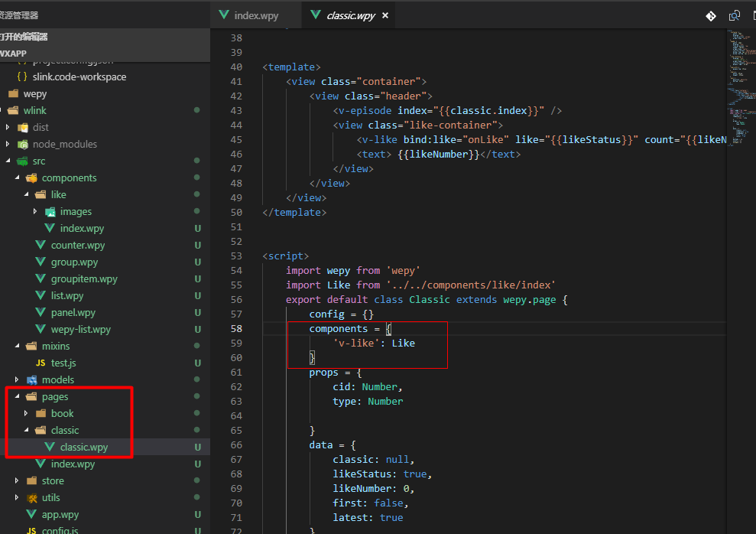Collapse the src folder arrow
The image size is (756, 534).
click(x=8, y=161)
